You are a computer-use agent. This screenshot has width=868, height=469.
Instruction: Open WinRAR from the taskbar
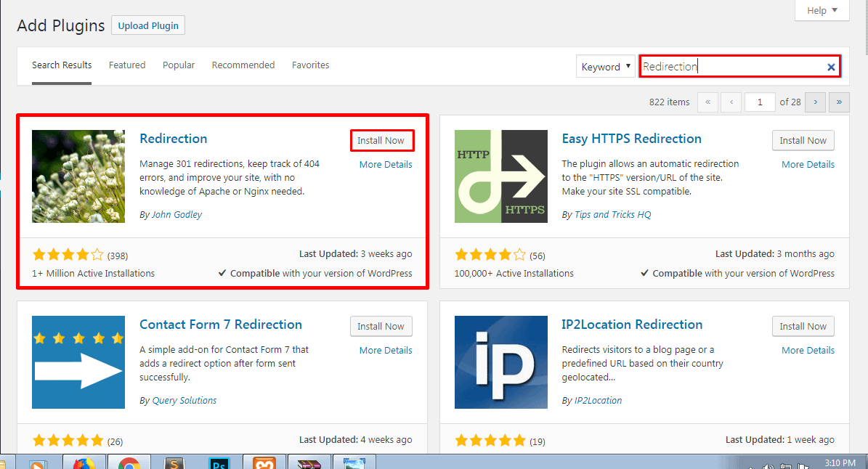pyautogui.click(x=309, y=462)
